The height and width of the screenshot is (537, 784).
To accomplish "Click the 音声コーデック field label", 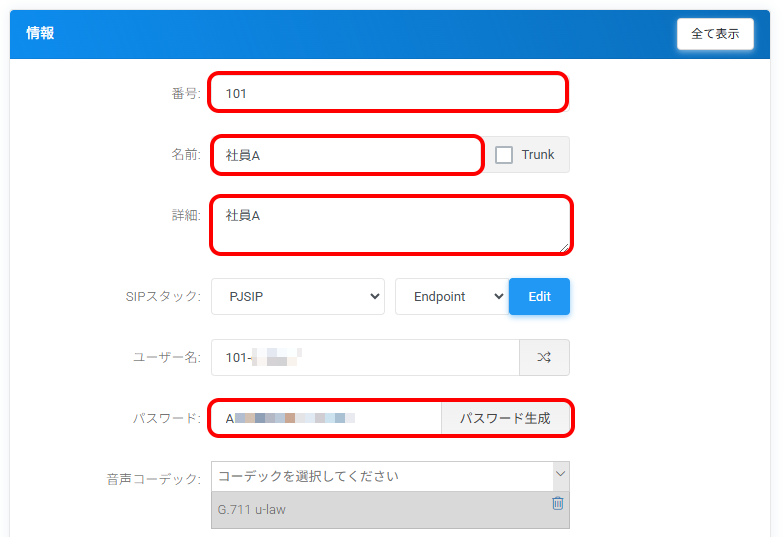I will coord(154,479).
